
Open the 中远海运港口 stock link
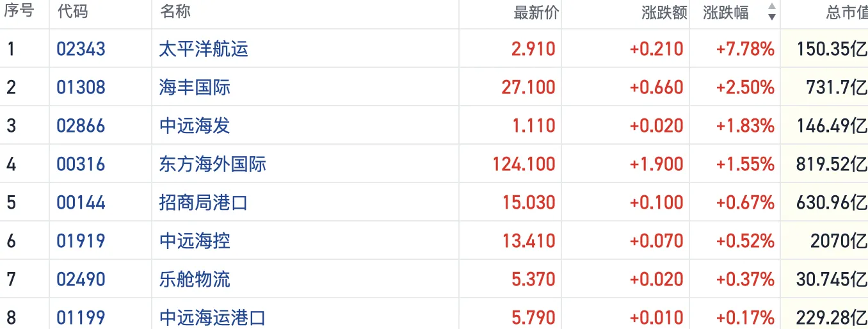point(212,317)
